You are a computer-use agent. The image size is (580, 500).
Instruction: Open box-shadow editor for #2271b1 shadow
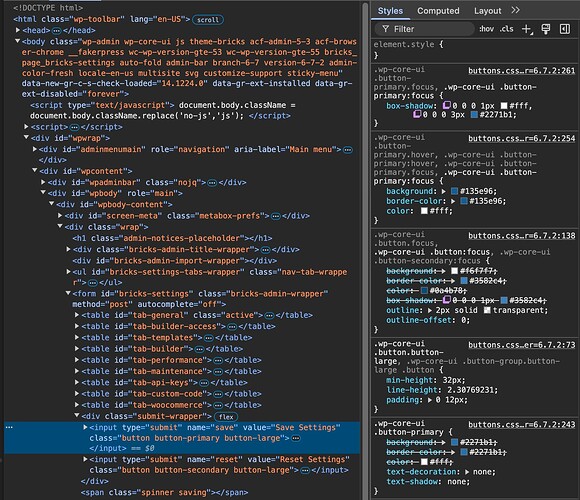point(417,115)
